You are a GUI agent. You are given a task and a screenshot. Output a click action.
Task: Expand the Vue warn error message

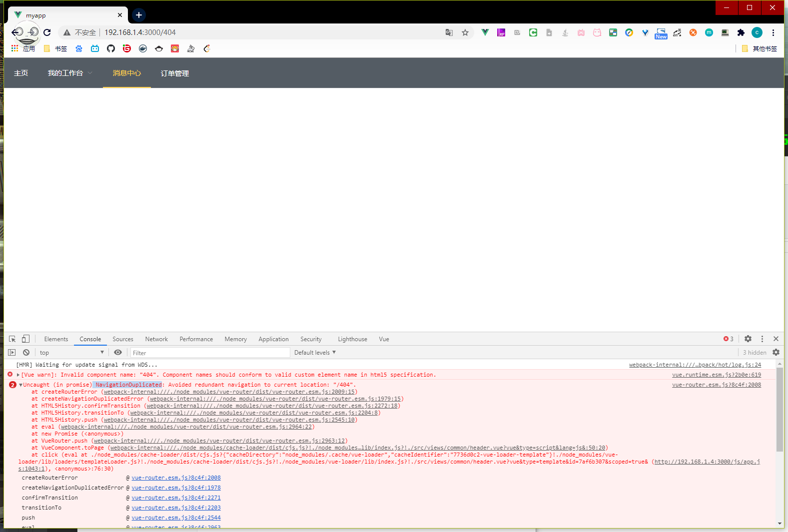18,375
